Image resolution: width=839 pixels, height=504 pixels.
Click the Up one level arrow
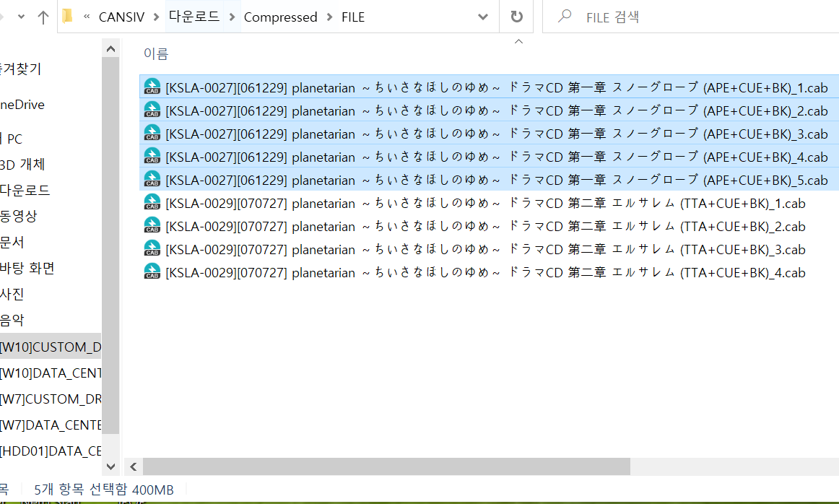[x=43, y=17]
